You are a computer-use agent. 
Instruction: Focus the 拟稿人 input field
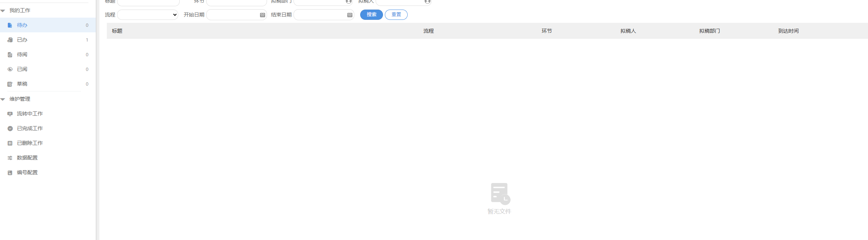click(x=404, y=2)
